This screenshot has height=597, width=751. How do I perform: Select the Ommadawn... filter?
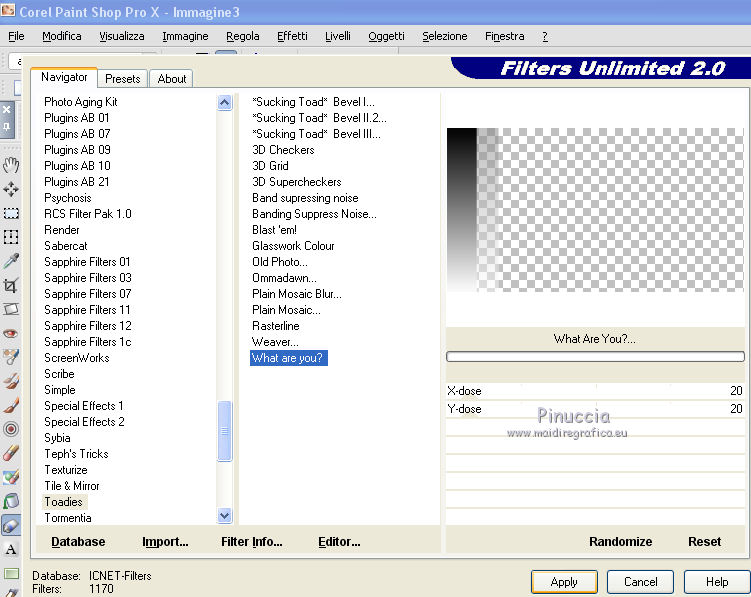click(x=284, y=278)
